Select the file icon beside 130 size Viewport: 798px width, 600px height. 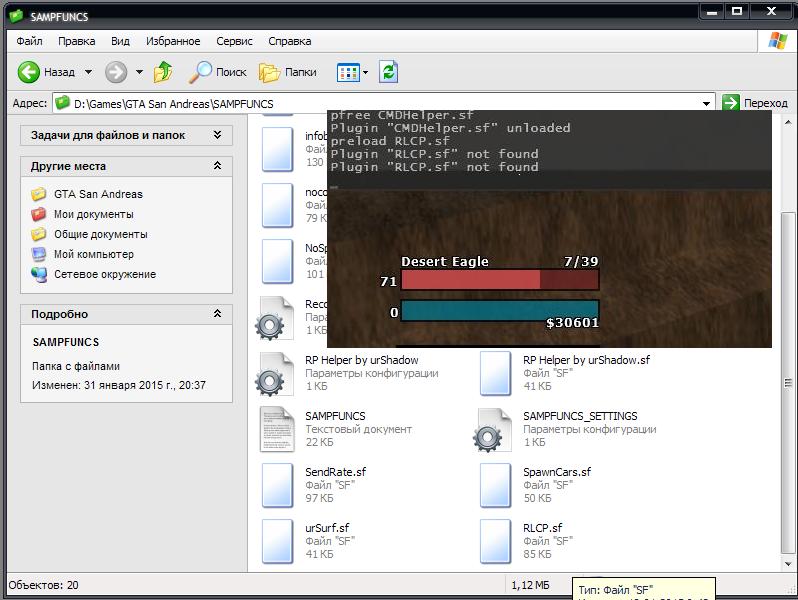(277, 149)
